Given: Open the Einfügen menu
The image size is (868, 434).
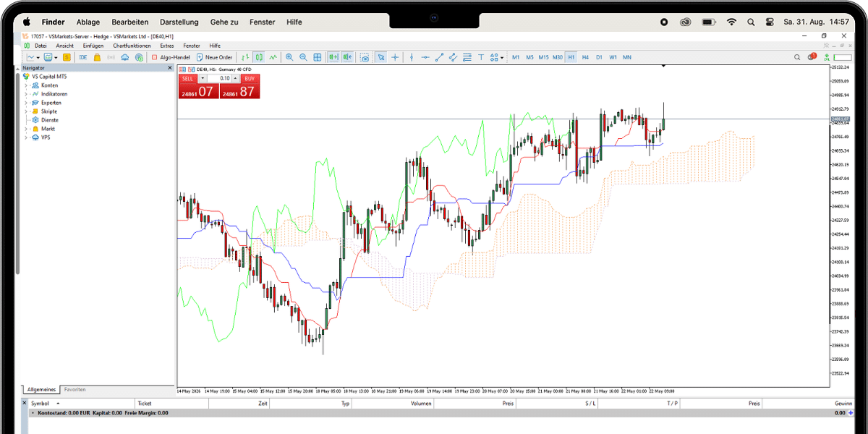Looking at the screenshot, I should tap(93, 46).
